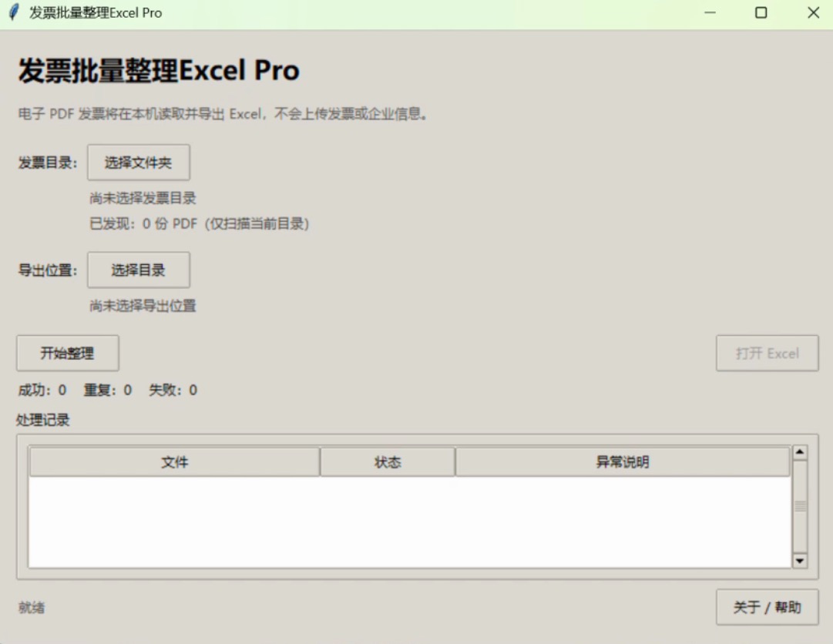Click the scrollbar up arrow in 处理记录
Screen dimensions: 833x644
tap(800, 452)
